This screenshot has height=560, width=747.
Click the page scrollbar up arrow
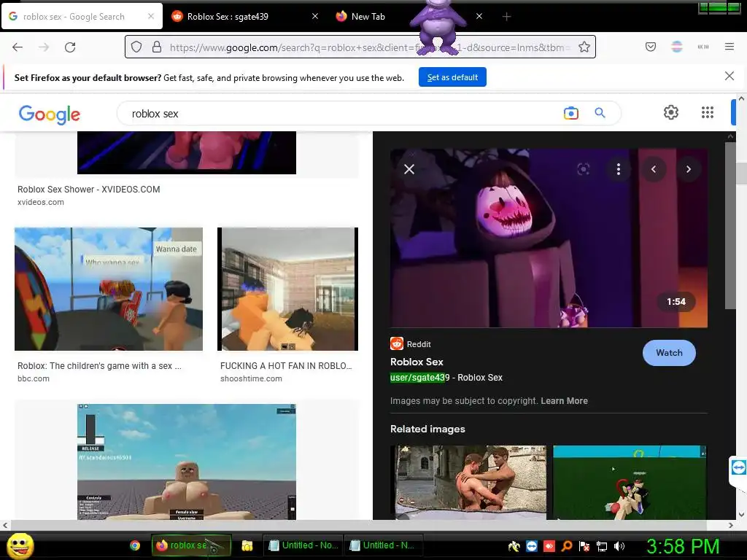741,98
